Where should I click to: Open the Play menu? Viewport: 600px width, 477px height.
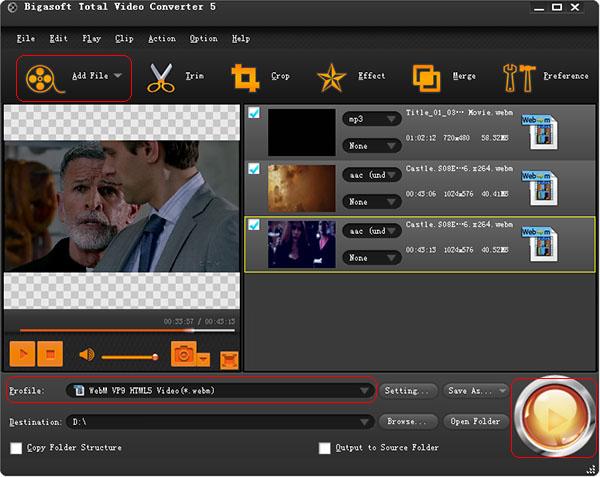click(x=91, y=39)
